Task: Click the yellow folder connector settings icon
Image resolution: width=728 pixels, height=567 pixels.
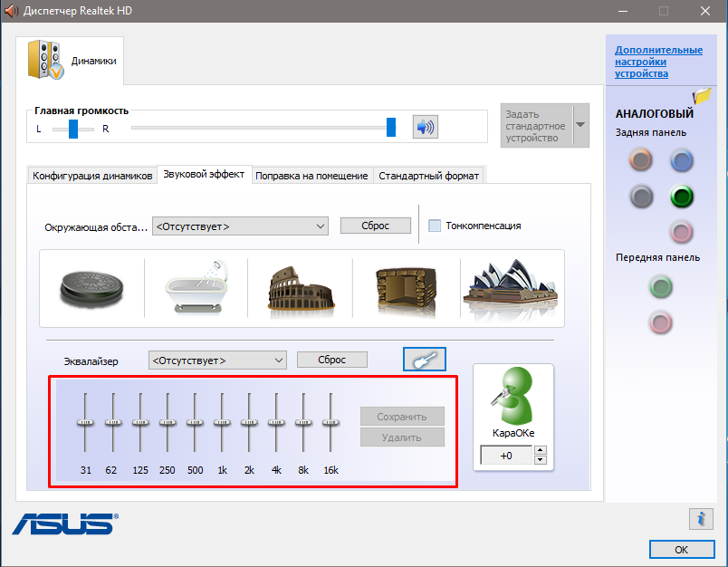Action: point(702,96)
